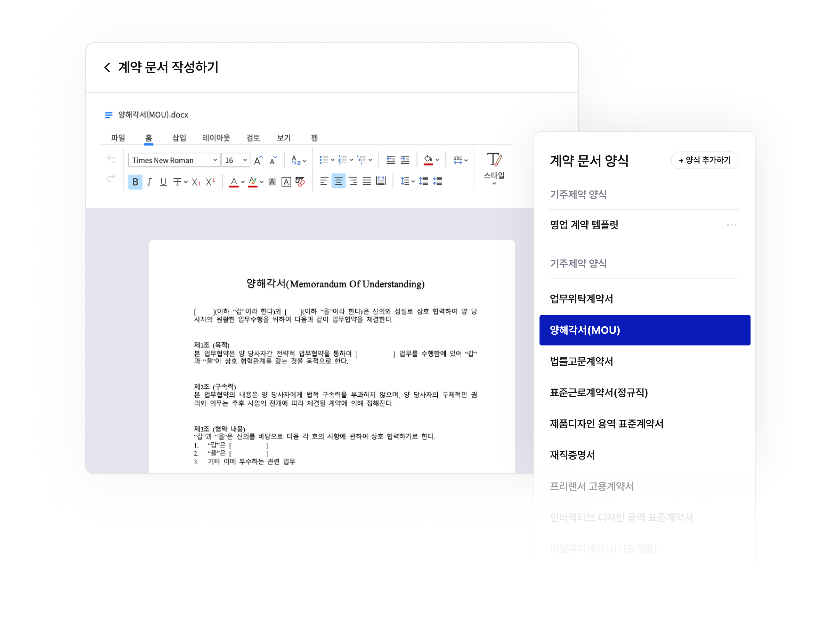Toggle underline formatting

163,182
